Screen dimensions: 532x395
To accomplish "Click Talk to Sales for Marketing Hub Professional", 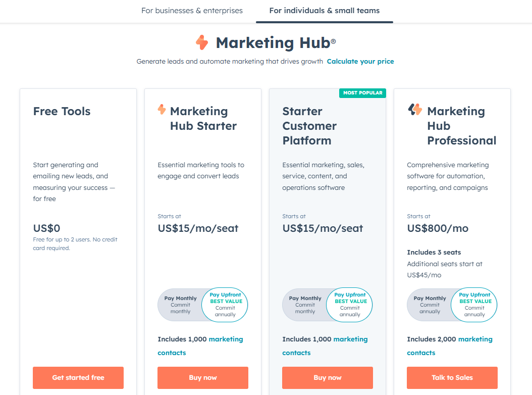I will coord(452,377).
